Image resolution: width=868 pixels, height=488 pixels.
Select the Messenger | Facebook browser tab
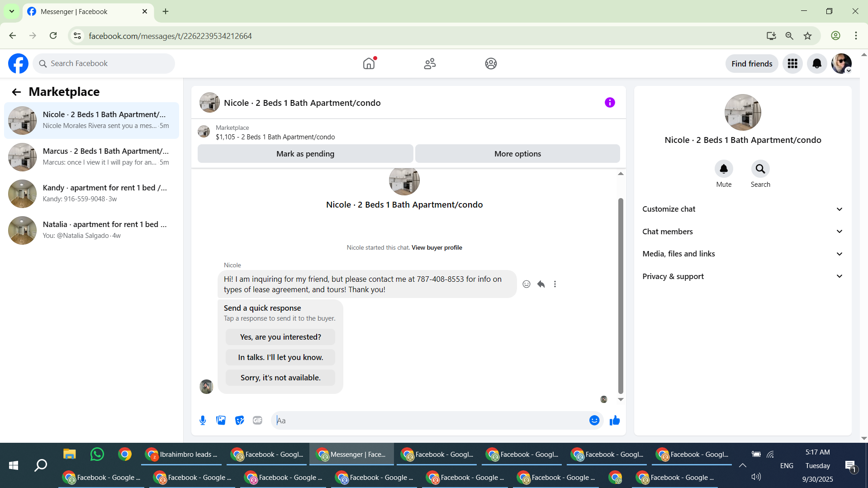tap(88, 12)
